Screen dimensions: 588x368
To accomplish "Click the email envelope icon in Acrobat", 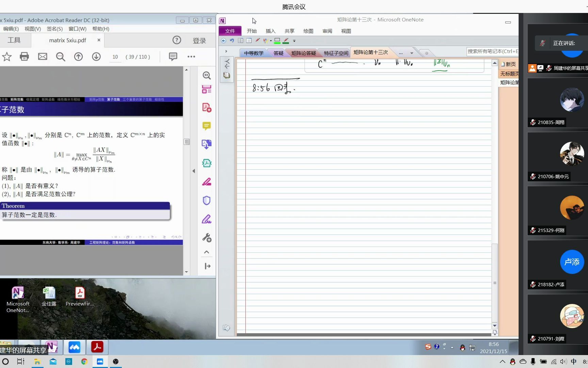I will click(43, 57).
